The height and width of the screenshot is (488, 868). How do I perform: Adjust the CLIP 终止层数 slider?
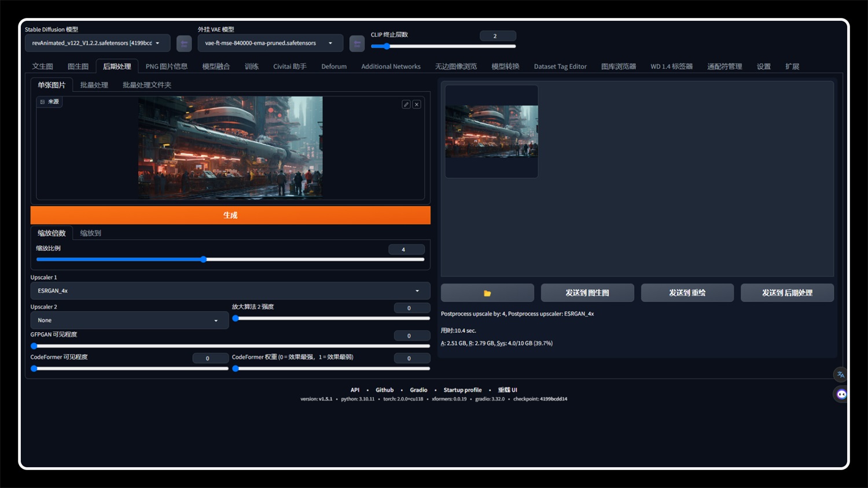pyautogui.click(x=443, y=46)
